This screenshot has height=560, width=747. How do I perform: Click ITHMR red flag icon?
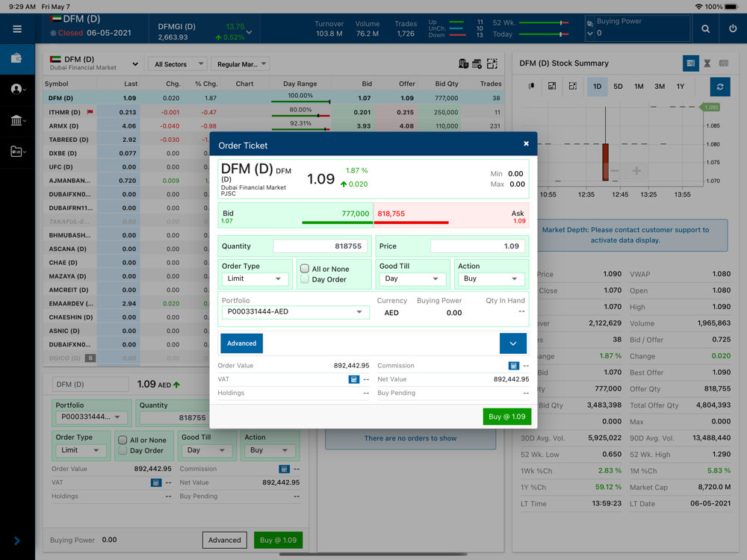click(90, 113)
